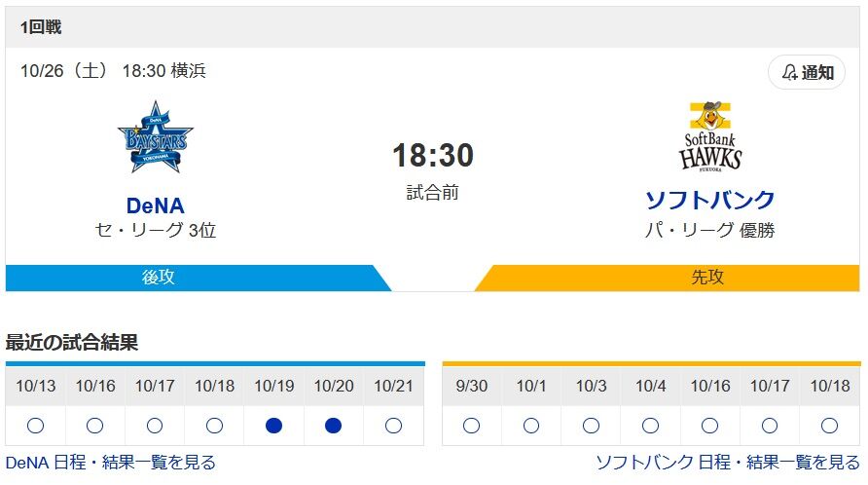
Task: Select the SoftBank 10/16 date cell
Action: [x=710, y=387]
